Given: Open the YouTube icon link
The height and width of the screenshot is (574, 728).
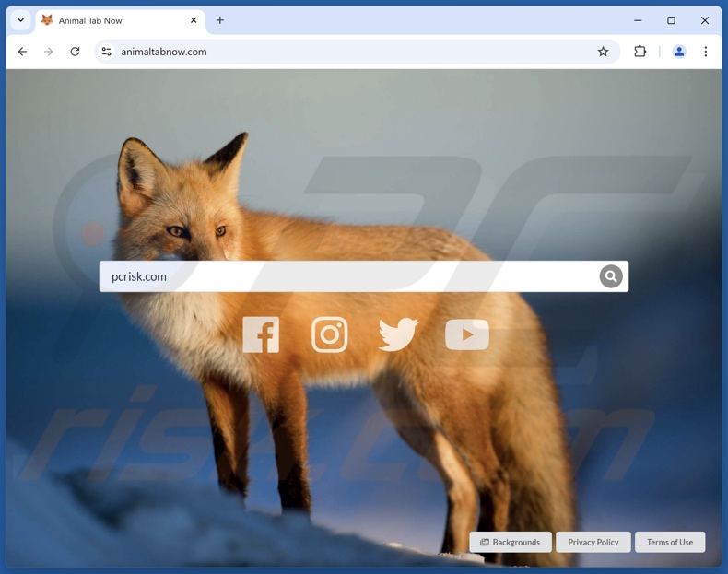Looking at the screenshot, I should pos(467,334).
